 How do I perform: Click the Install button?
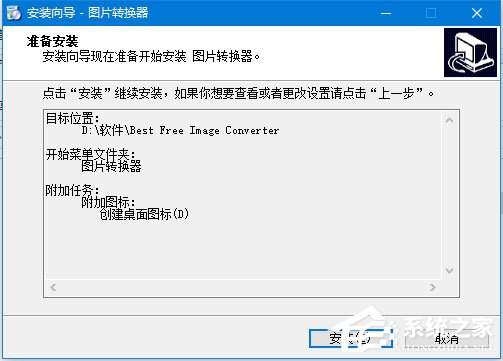point(351,338)
